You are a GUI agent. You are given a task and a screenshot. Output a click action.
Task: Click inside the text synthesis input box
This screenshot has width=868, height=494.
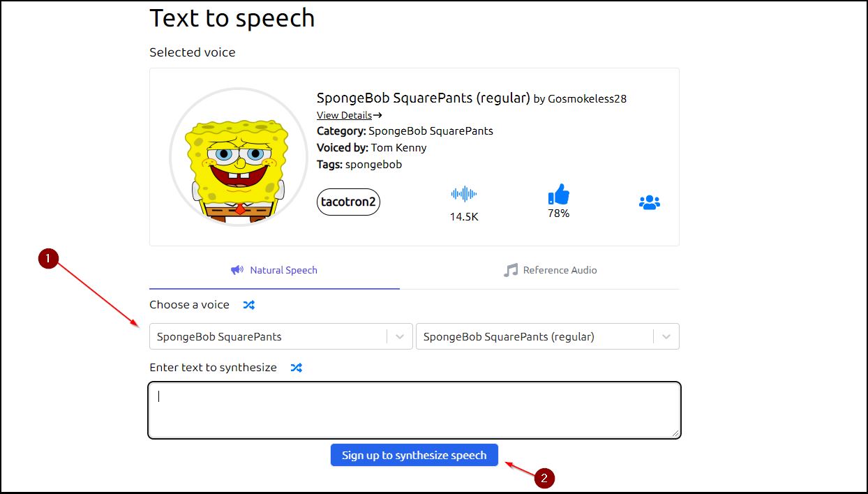[414, 409]
